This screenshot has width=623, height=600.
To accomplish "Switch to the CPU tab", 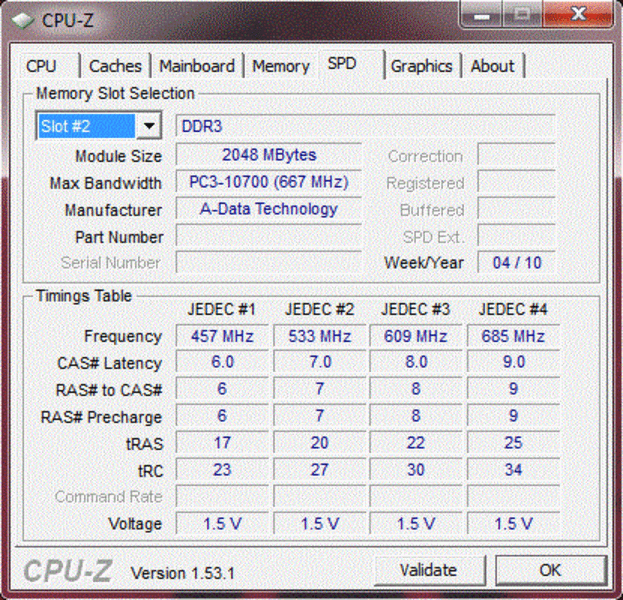I will (x=42, y=66).
